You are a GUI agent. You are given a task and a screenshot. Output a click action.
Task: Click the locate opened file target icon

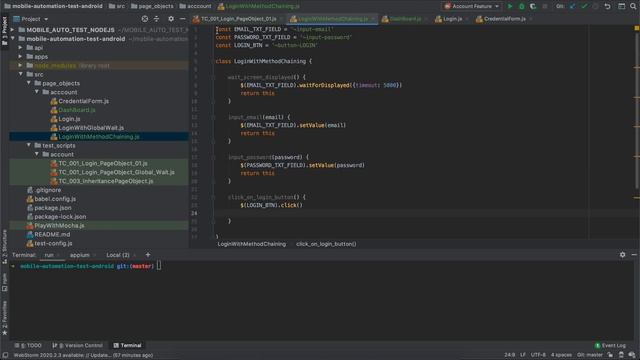(x=144, y=19)
